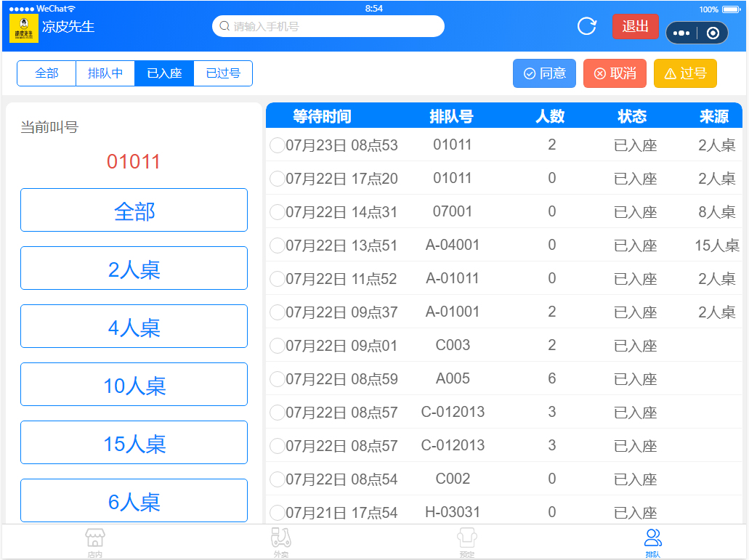Click the 取消 cancel button
This screenshot has width=749, height=560.
(615, 73)
